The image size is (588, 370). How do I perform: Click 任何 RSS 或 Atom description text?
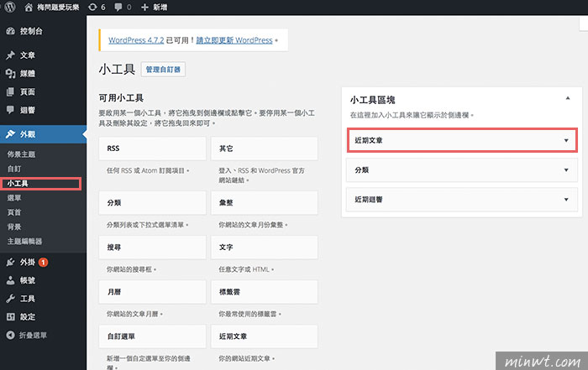148,171
